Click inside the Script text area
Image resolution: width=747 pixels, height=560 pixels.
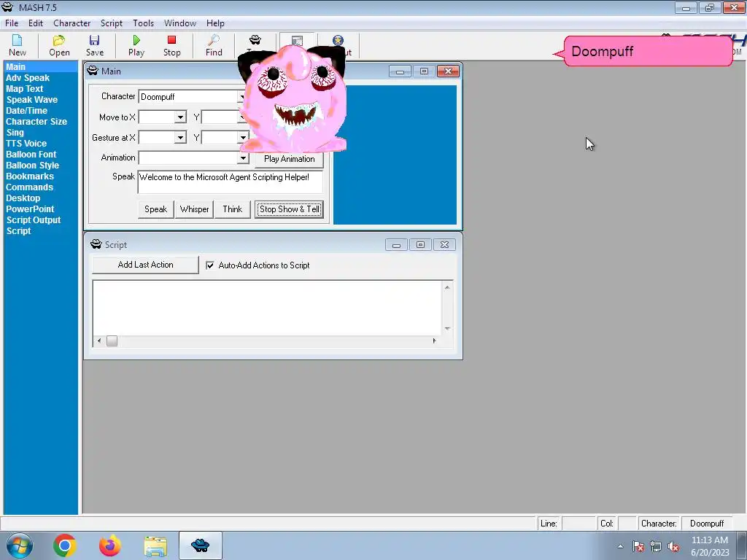click(x=267, y=308)
